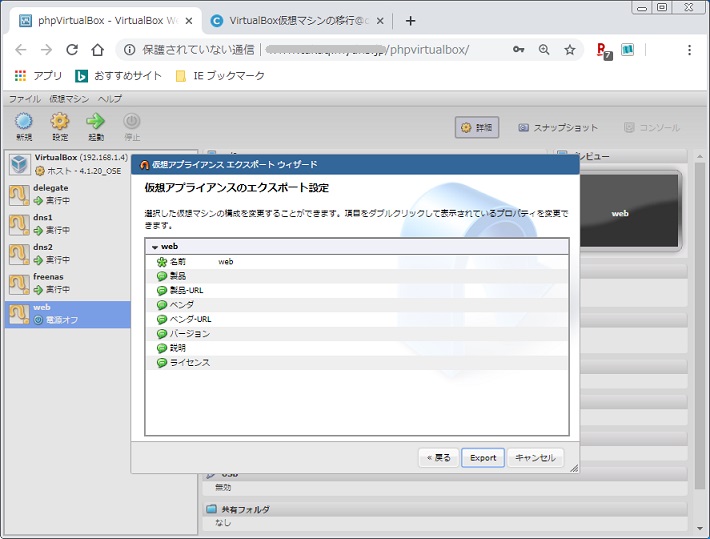Select the freenas virtual machine
This screenshot has height=539, width=710.
tap(68, 284)
